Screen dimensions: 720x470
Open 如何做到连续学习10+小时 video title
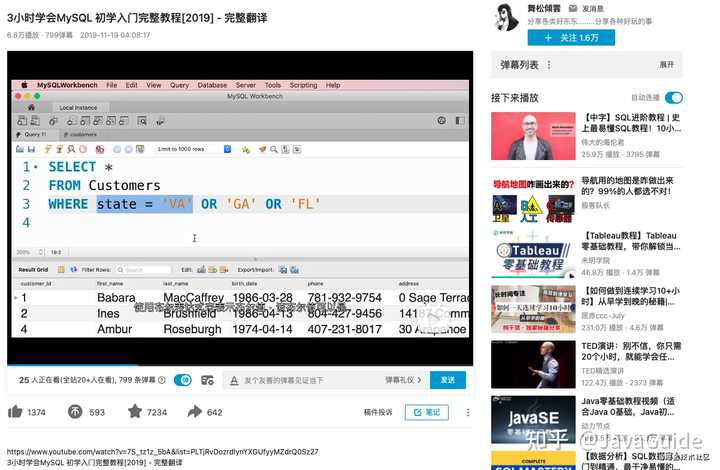[630, 296]
